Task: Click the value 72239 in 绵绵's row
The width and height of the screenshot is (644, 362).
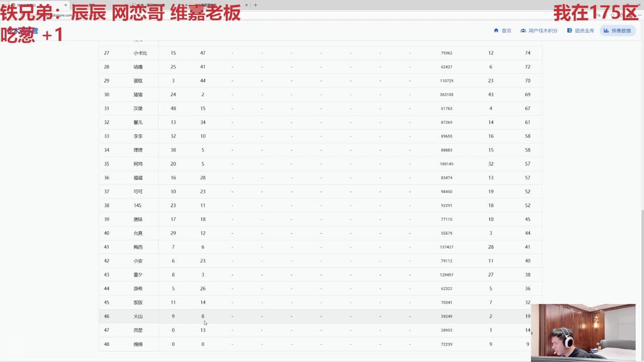Action: [x=446, y=344]
